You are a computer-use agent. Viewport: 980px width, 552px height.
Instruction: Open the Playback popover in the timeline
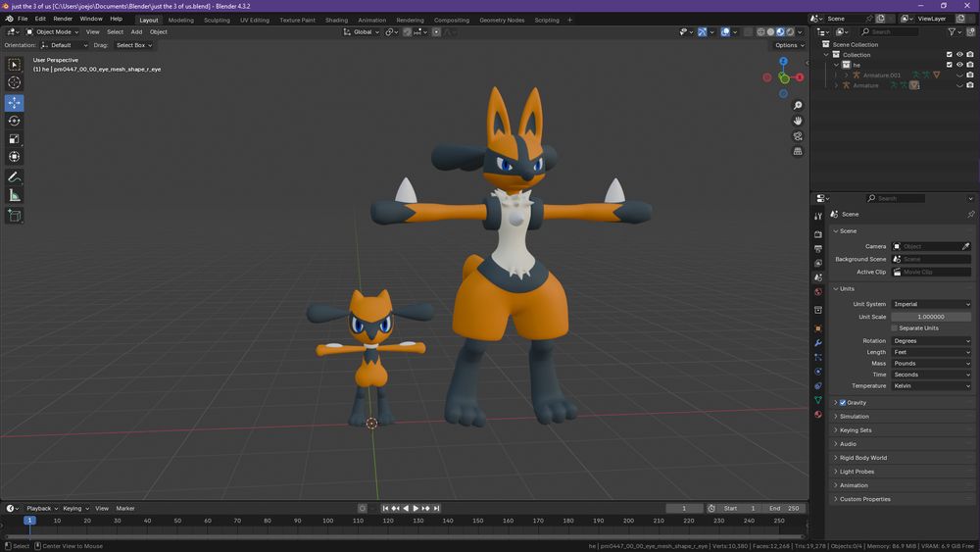[40, 508]
